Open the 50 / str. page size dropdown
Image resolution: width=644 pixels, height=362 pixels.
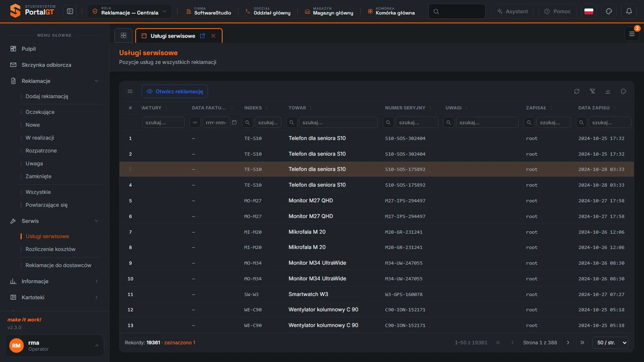610,343
